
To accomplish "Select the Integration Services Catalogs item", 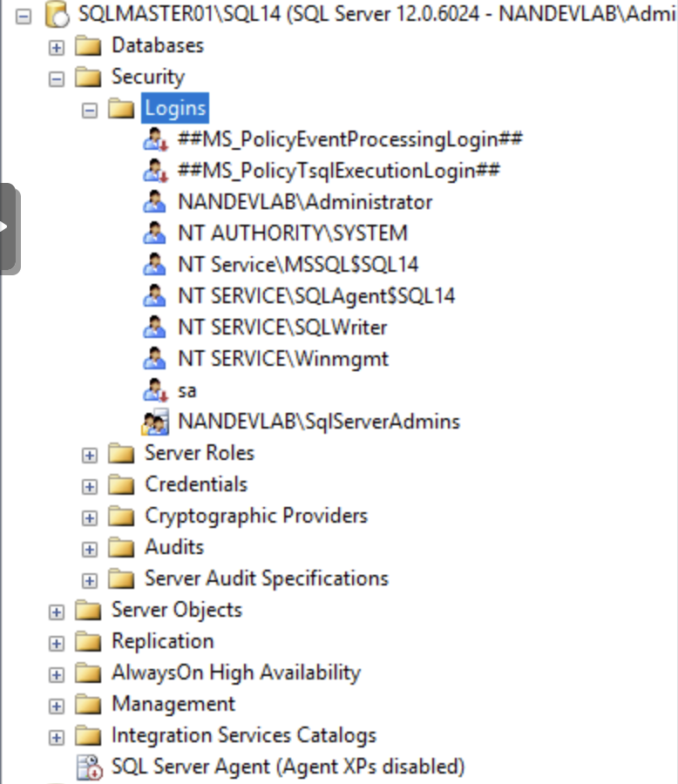I will pyautogui.click(x=243, y=735).
